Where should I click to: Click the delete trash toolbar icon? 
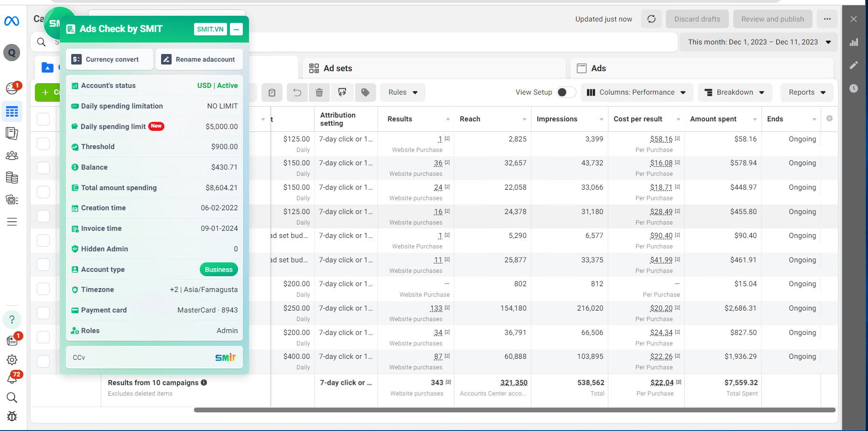tap(319, 93)
